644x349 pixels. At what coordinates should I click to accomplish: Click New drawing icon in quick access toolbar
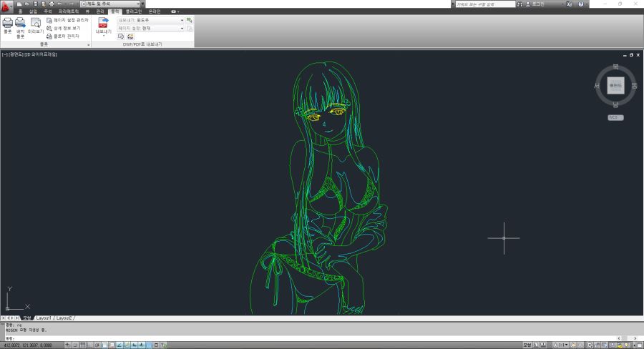(x=19, y=4)
